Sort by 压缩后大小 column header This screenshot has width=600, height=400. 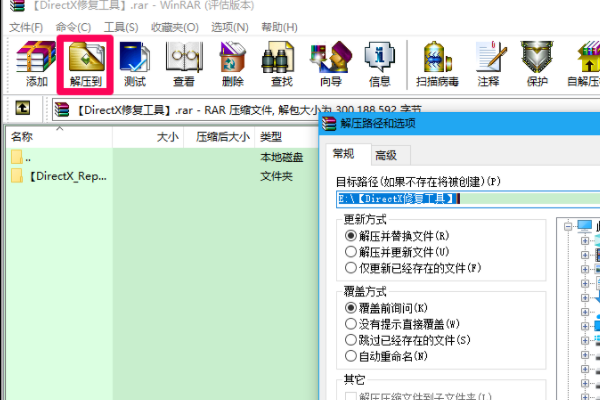[219, 137]
